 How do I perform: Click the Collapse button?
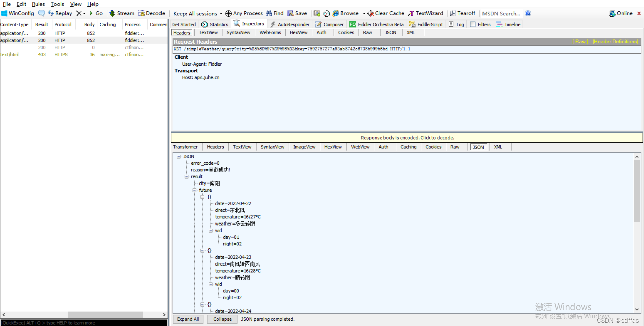pyautogui.click(x=222, y=319)
